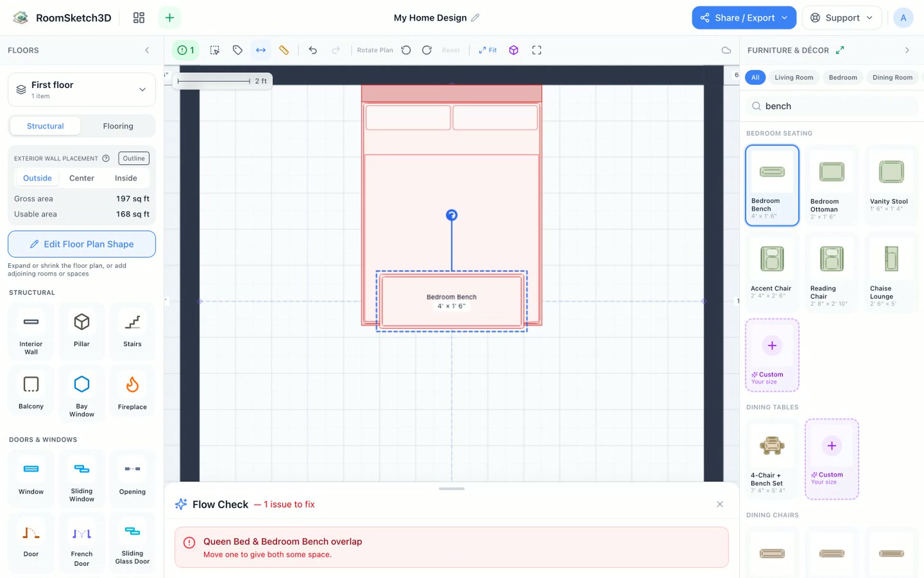This screenshot has height=578, width=924.
Task: Open the issues indicator showing 1
Action: pos(186,50)
